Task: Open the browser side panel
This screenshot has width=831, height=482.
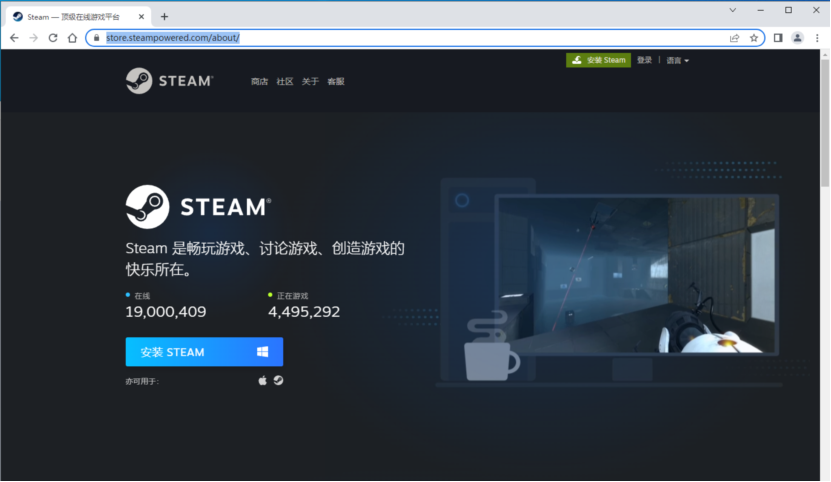Action: tap(778, 38)
